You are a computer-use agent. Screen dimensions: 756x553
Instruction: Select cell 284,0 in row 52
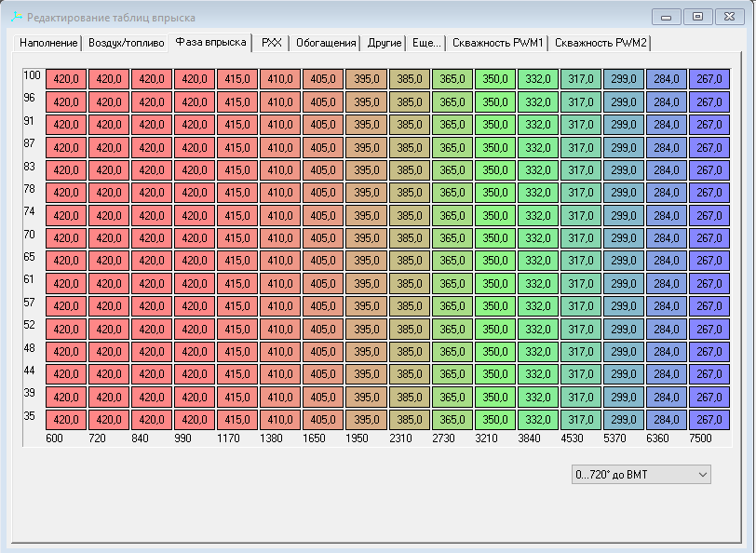667,329
